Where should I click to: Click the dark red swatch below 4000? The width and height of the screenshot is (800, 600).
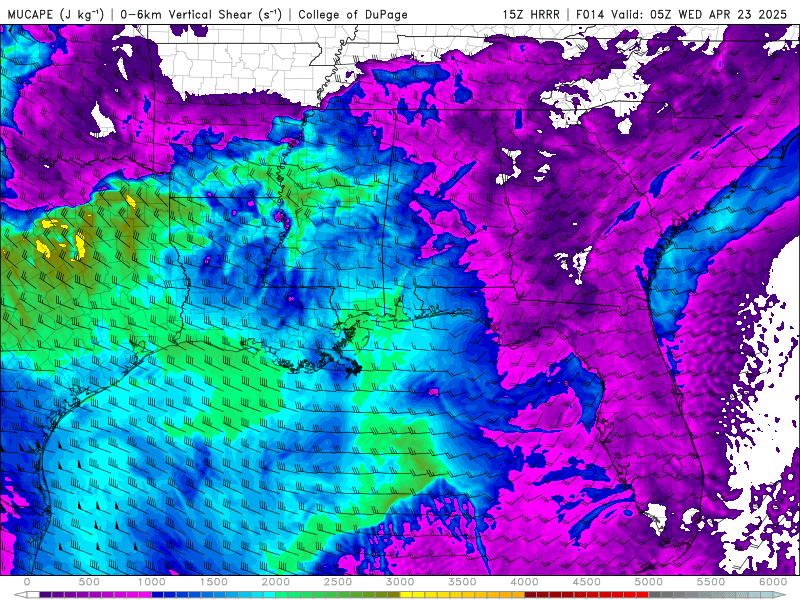(531, 595)
